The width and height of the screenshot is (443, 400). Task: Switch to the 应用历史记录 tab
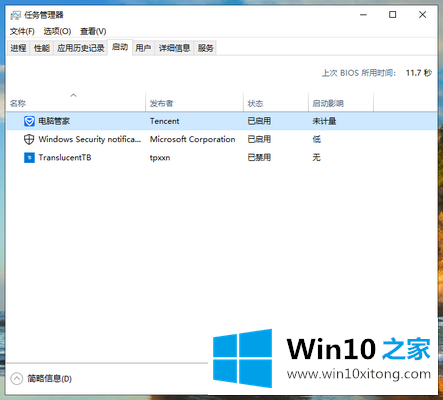80,48
